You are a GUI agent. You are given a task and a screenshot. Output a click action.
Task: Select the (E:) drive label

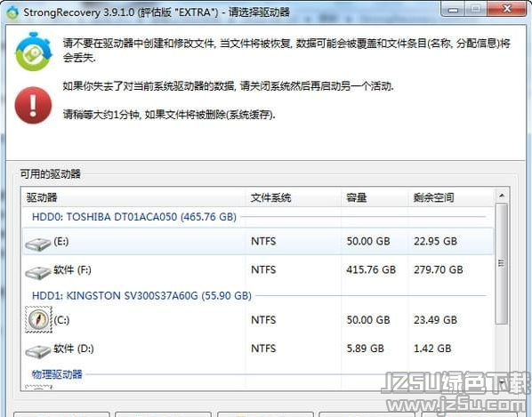(61, 241)
